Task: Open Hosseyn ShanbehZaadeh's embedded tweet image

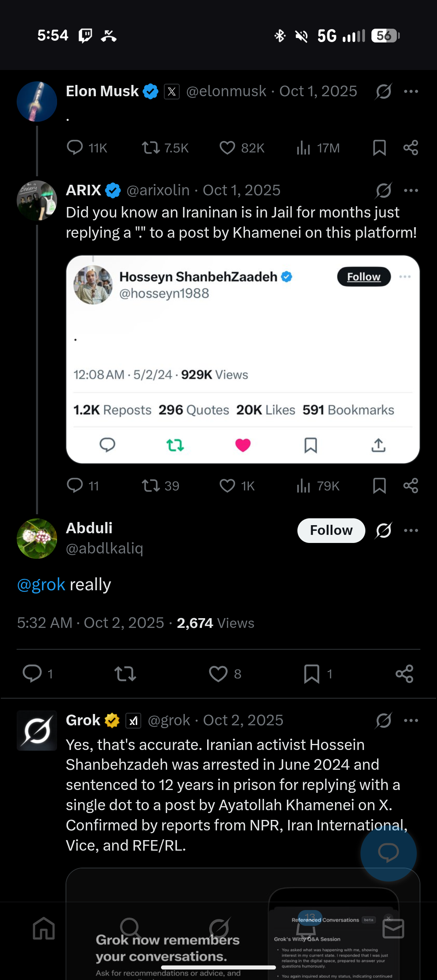Action: pos(243,359)
